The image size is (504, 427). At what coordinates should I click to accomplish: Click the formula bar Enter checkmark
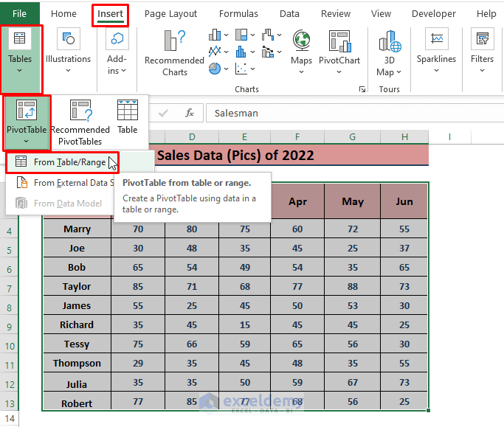(163, 113)
